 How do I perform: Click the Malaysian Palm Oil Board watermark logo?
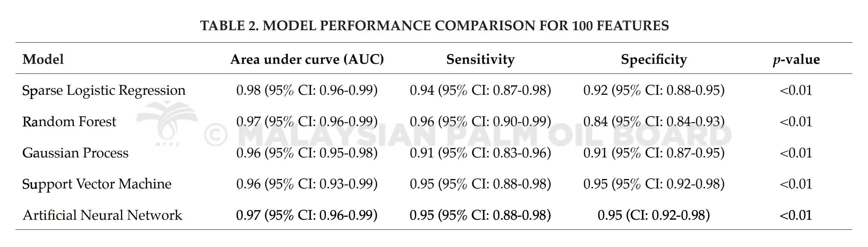coord(167,123)
